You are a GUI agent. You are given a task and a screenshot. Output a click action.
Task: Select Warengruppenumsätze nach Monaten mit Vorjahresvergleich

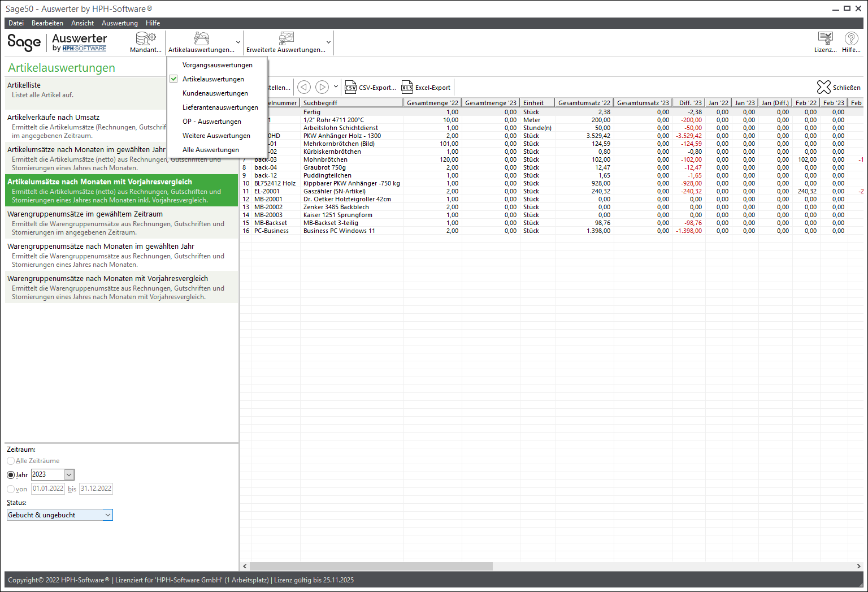121,287
